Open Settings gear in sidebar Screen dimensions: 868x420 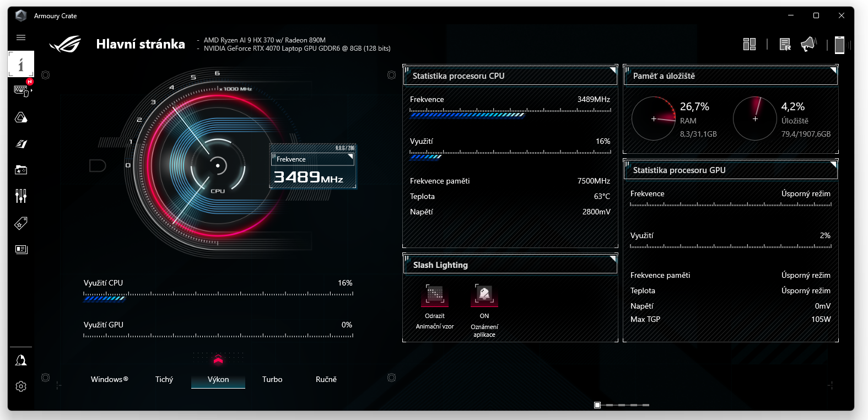[21, 386]
